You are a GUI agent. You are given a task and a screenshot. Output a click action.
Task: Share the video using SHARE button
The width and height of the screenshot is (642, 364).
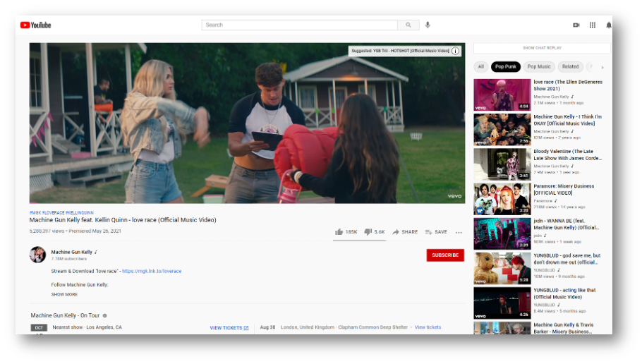pos(405,232)
